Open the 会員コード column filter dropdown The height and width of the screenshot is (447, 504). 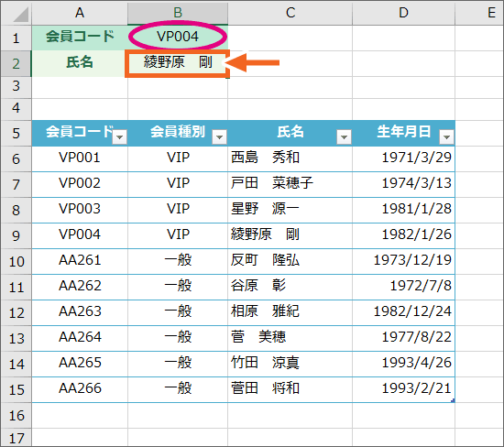pos(119,136)
